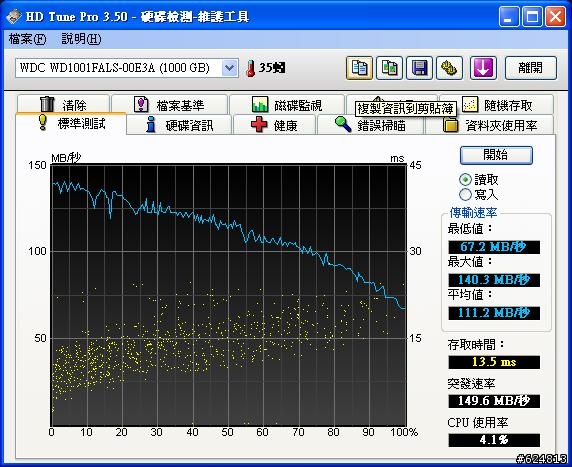This screenshot has height=467, width=572.
Task: Save screenshot using the floppy disk icon
Action: tap(420, 68)
